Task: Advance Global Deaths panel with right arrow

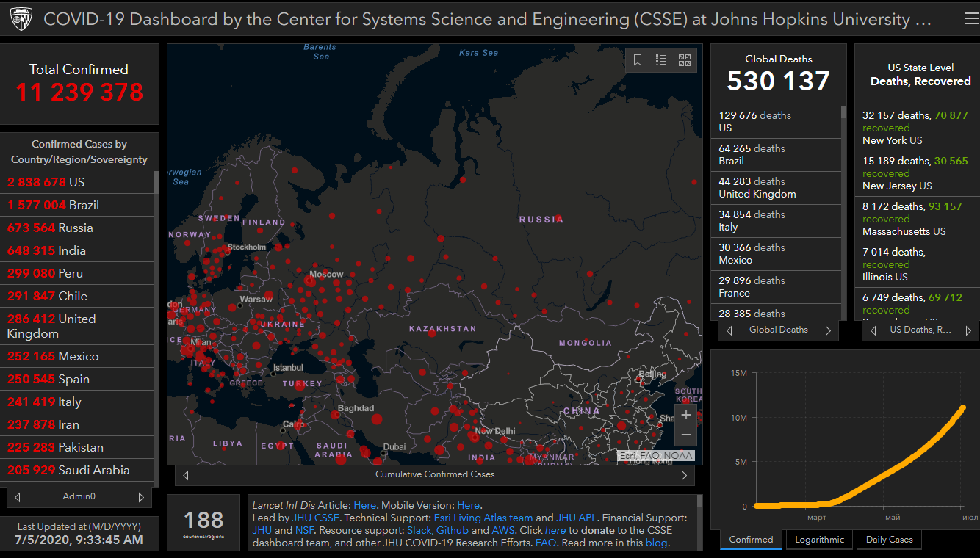Action: click(828, 330)
